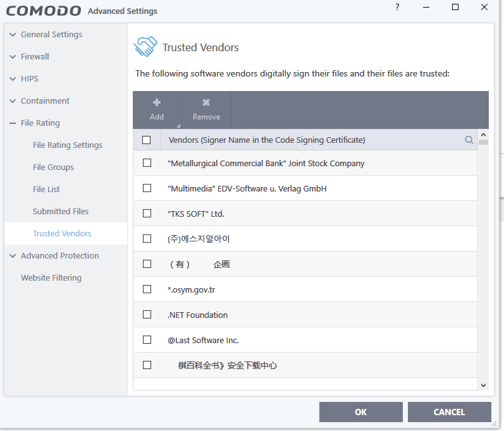
Task: Click the scroll up arrow of vendor list
Action: [483, 135]
